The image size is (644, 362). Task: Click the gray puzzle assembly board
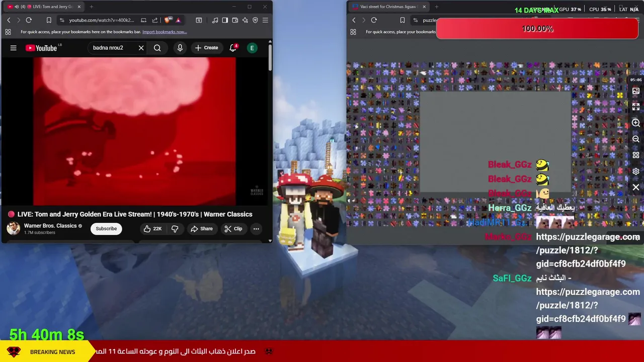pyautogui.click(x=496, y=142)
